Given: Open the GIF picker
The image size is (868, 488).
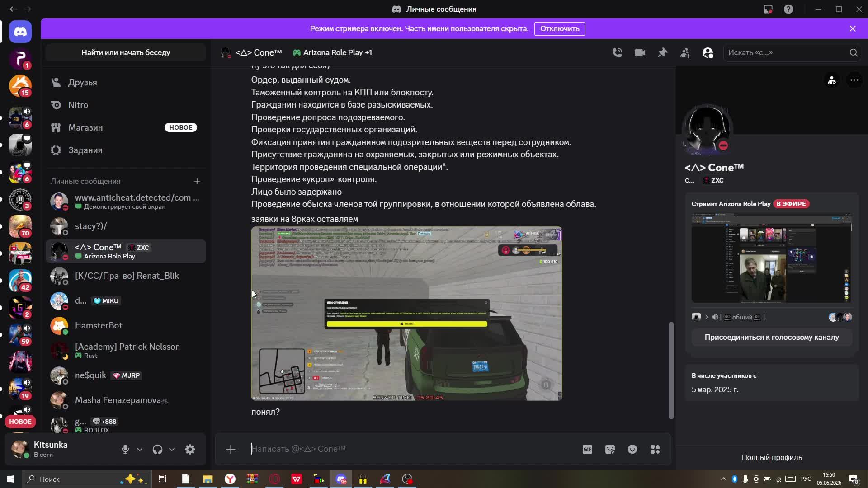Looking at the screenshot, I should coord(587,449).
